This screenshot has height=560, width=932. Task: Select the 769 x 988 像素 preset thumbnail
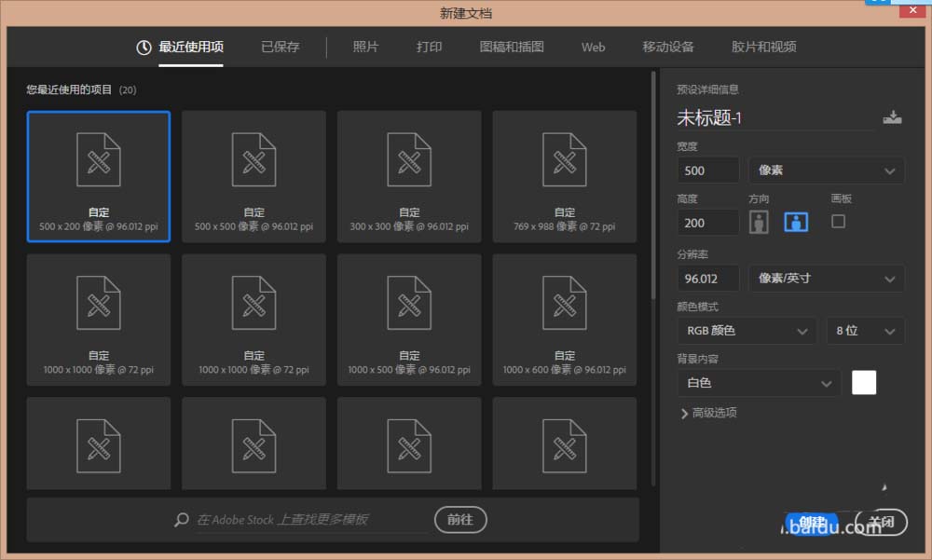[x=564, y=175]
